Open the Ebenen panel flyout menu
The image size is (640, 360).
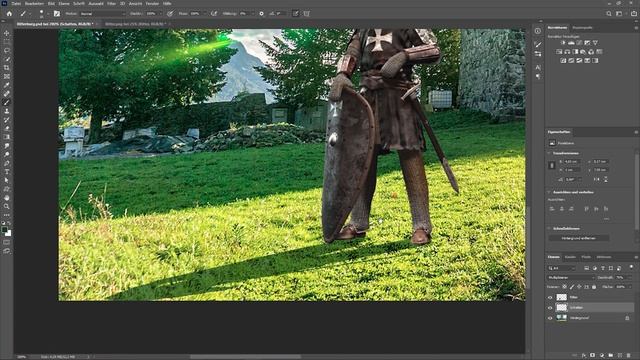(636, 257)
